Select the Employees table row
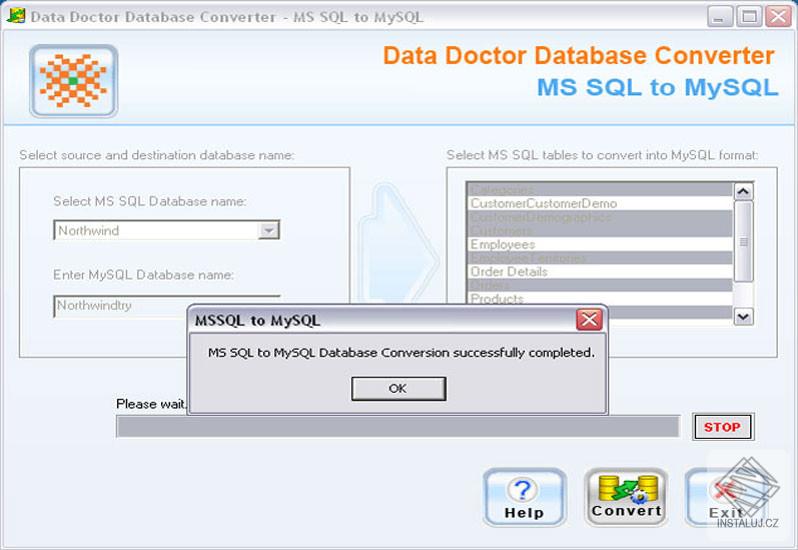798x550 pixels. (x=600, y=245)
